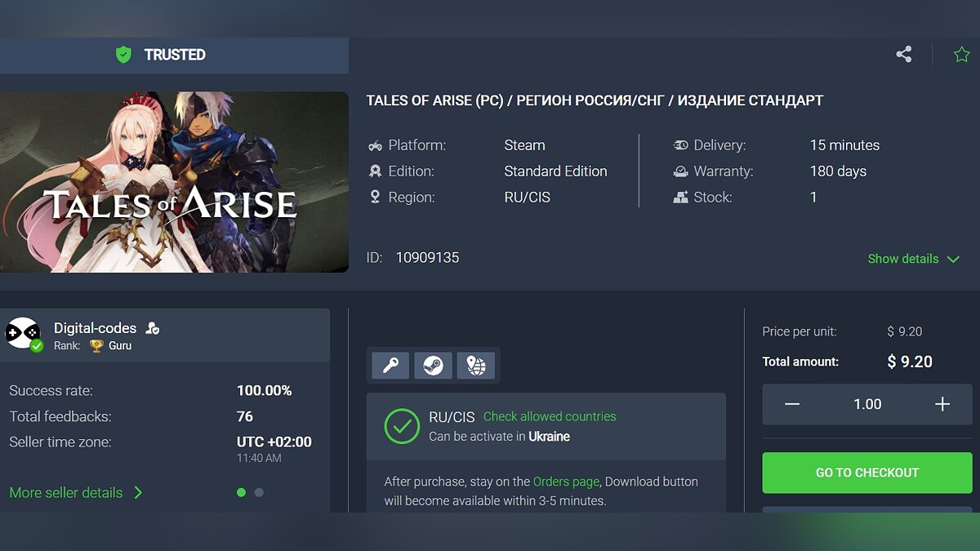The width and height of the screenshot is (980, 551).
Task: Follow the Orders page link
Action: click(x=566, y=482)
